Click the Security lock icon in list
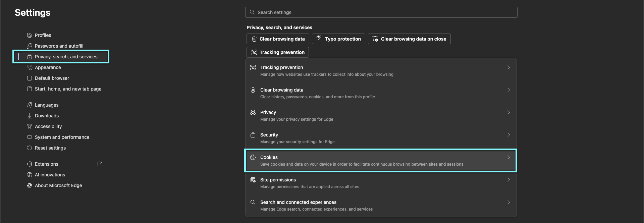 tap(253, 135)
